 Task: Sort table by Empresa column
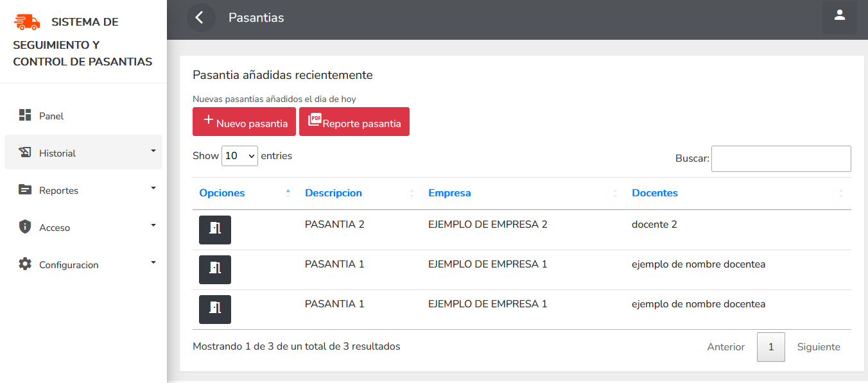pos(449,193)
